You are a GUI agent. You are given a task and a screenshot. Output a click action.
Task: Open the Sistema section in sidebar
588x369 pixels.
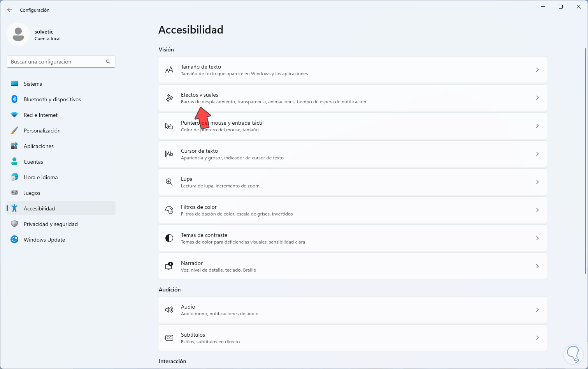33,84
